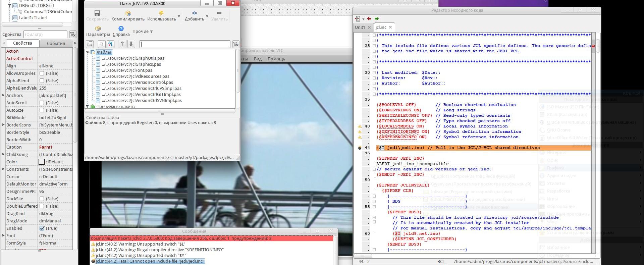Select the fatal jedi.inc error message
Image resolution: width=644 pixels, height=265 pixels.
(150, 261)
